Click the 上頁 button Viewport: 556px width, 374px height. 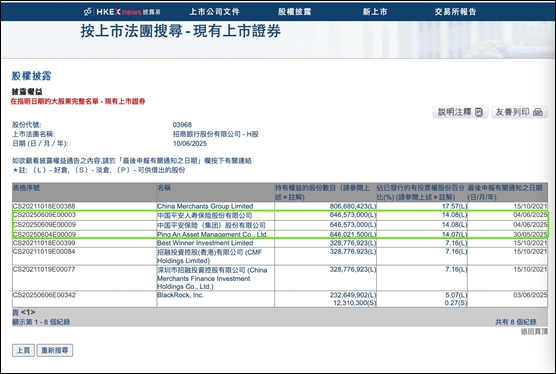pyautogui.click(x=23, y=350)
